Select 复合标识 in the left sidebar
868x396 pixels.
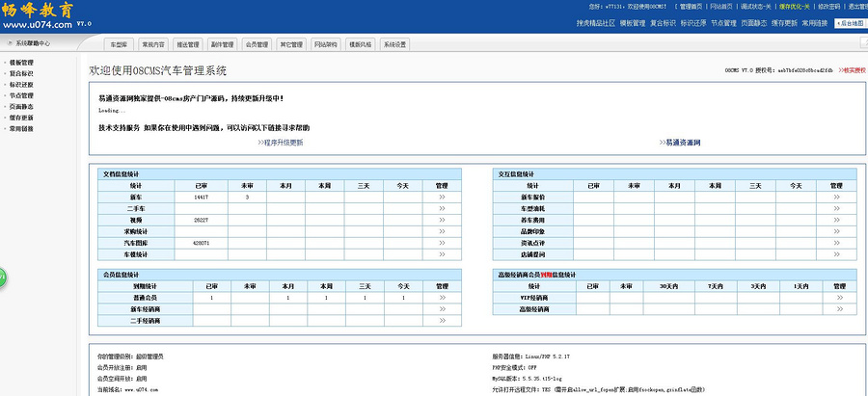tap(21, 73)
